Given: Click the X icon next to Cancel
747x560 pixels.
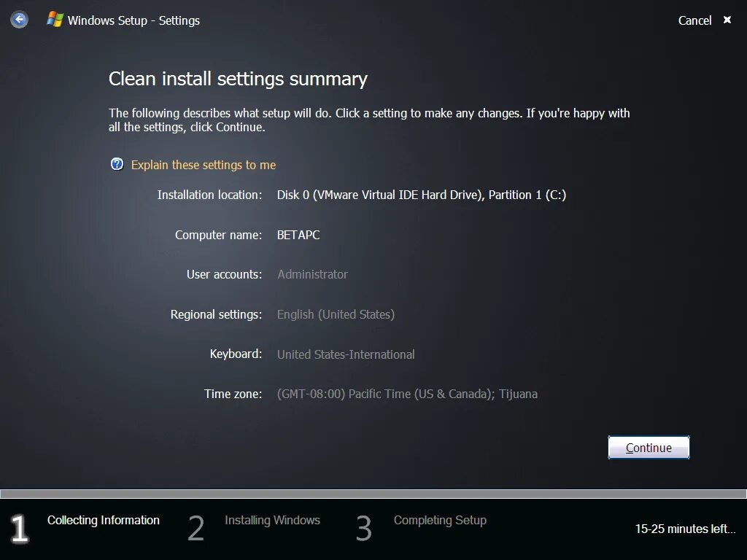Looking at the screenshot, I should (727, 20).
